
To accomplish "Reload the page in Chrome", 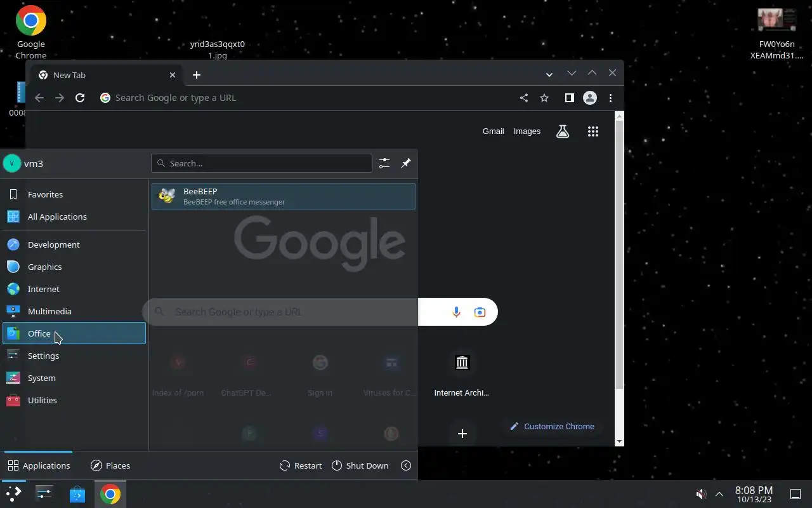I will click(x=80, y=98).
